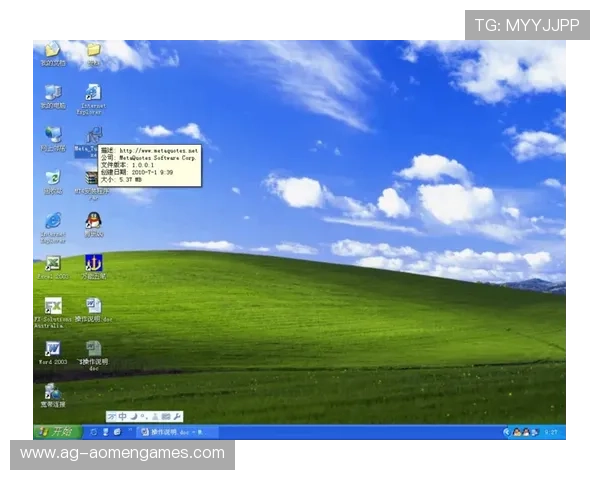Select the MetaTrader installer desktop icon
Screen dimensions: 600x480
tap(93, 135)
